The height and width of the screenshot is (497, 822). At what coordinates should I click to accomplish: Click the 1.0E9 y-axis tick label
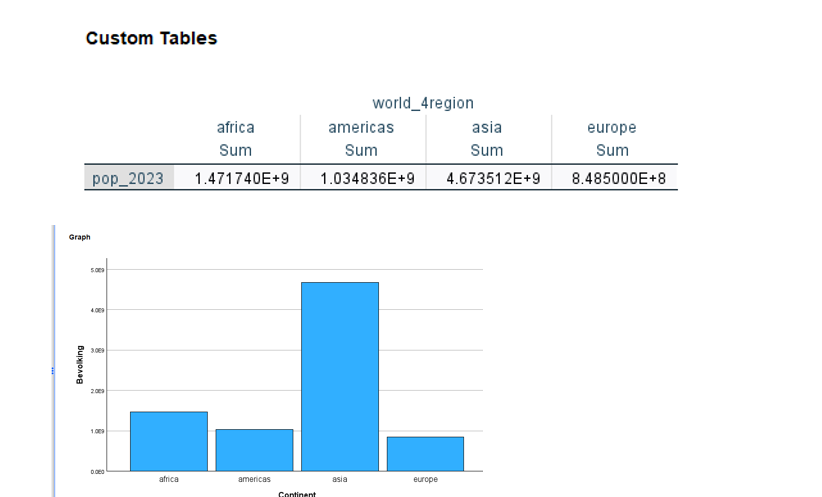[x=97, y=431]
